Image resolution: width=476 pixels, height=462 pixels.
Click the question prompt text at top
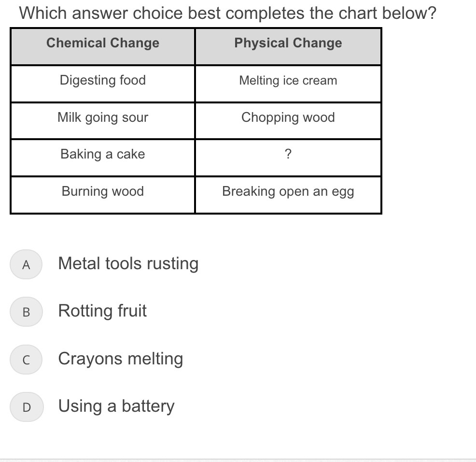click(228, 13)
